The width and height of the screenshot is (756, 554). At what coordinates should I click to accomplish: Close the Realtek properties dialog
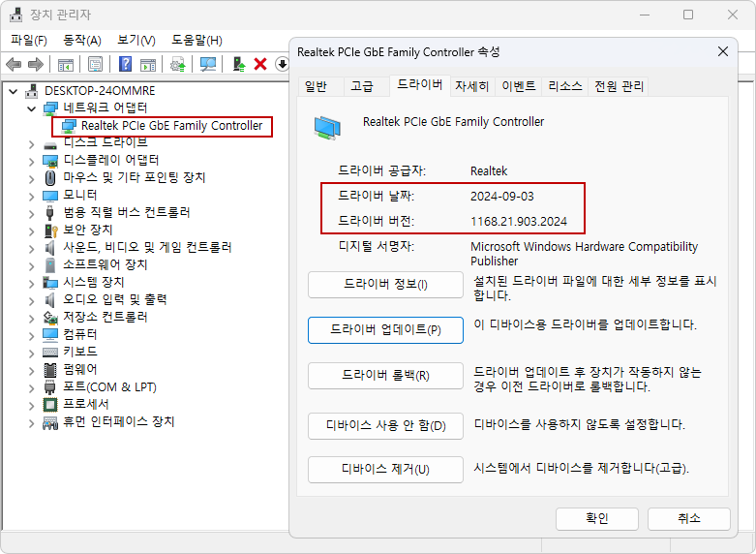(723, 51)
